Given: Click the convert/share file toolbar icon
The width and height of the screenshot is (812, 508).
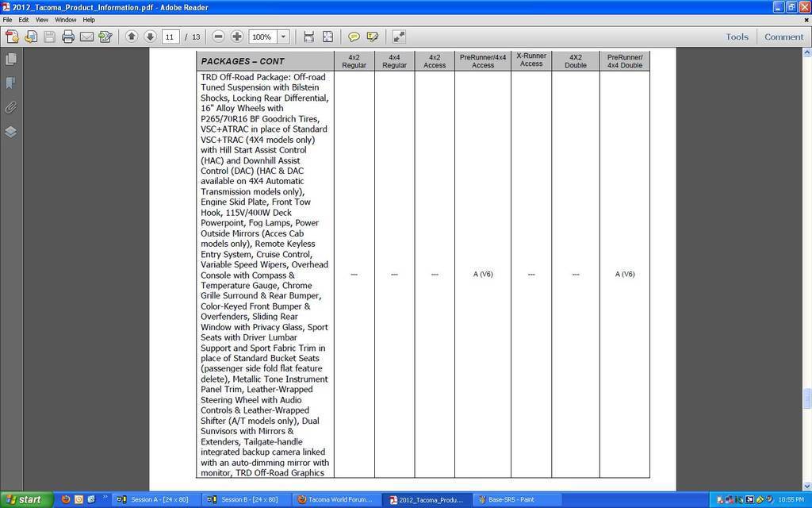Looking at the screenshot, I should pos(31,37).
